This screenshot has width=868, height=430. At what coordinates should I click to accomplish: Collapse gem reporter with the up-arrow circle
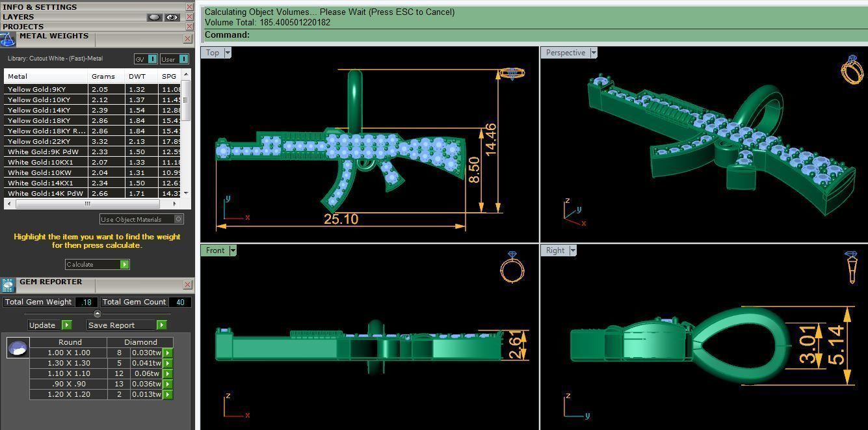point(98,314)
